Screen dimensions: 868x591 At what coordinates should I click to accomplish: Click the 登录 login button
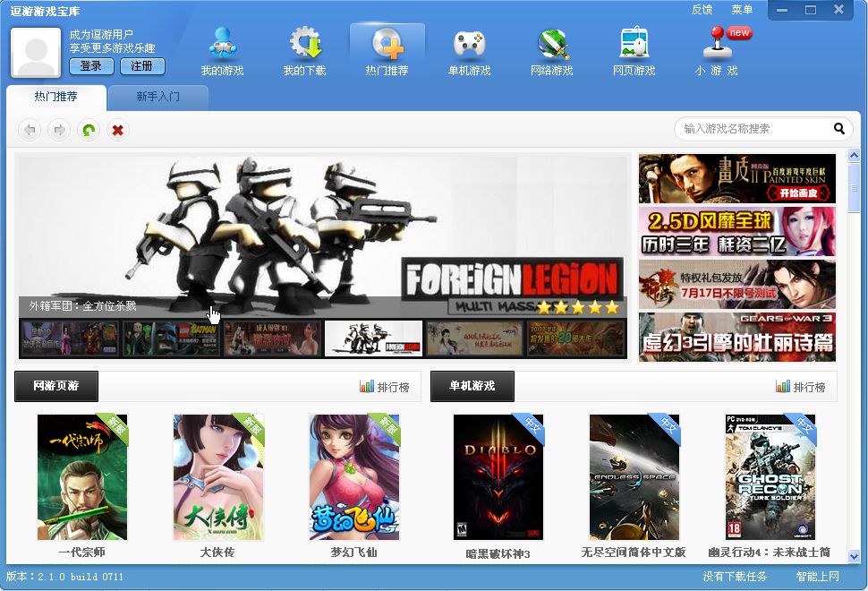(x=91, y=66)
